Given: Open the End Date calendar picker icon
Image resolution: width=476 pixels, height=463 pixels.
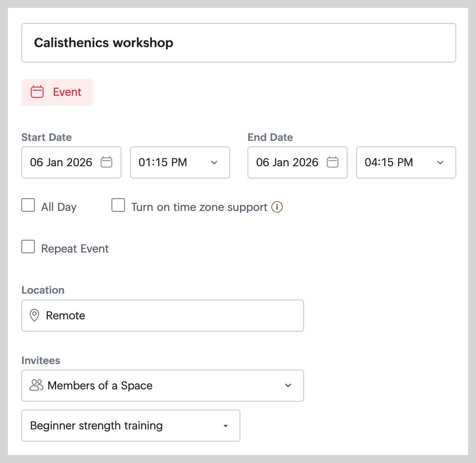Looking at the screenshot, I should tap(332, 162).
